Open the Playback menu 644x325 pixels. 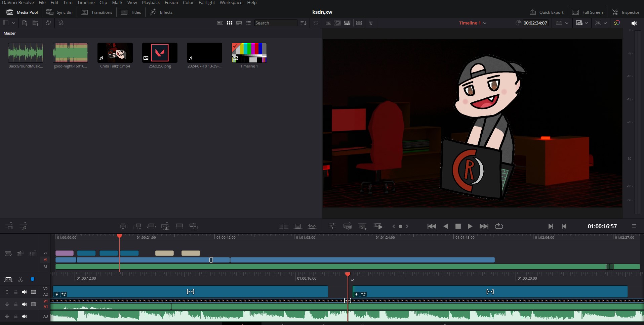tap(151, 3)
